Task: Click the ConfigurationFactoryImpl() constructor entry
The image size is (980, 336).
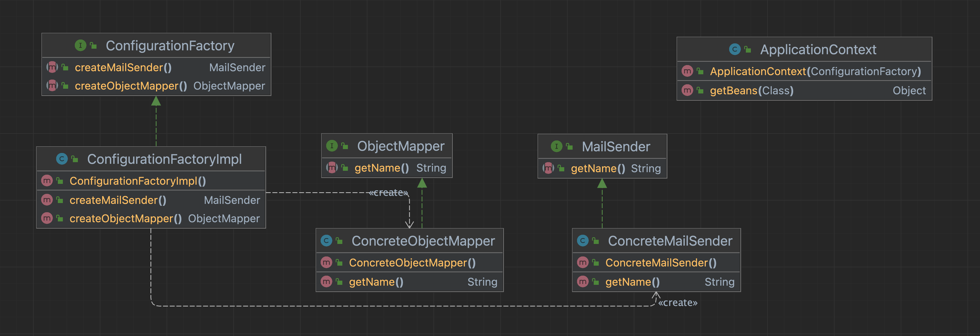Action: tap(137, 181)
